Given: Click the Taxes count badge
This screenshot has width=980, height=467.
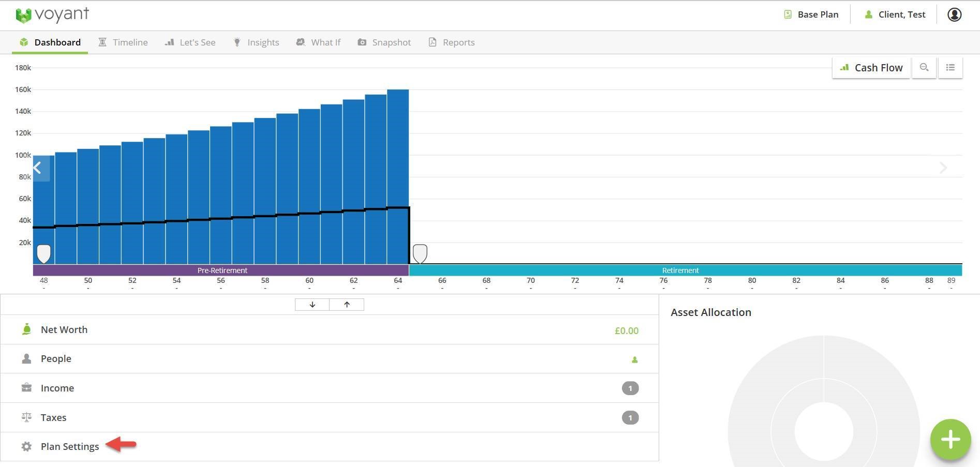Looking at the screenshot, I should [630, 418].
